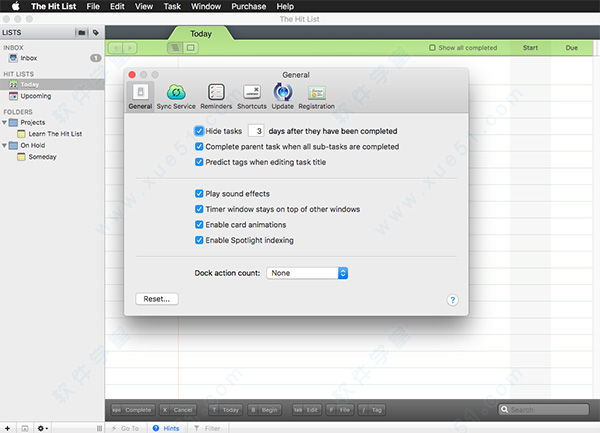This screenshot has width=600, height=433.
Task: Click the Complete shortcut button
Action: pyautogui.click(x=133, y=410)
